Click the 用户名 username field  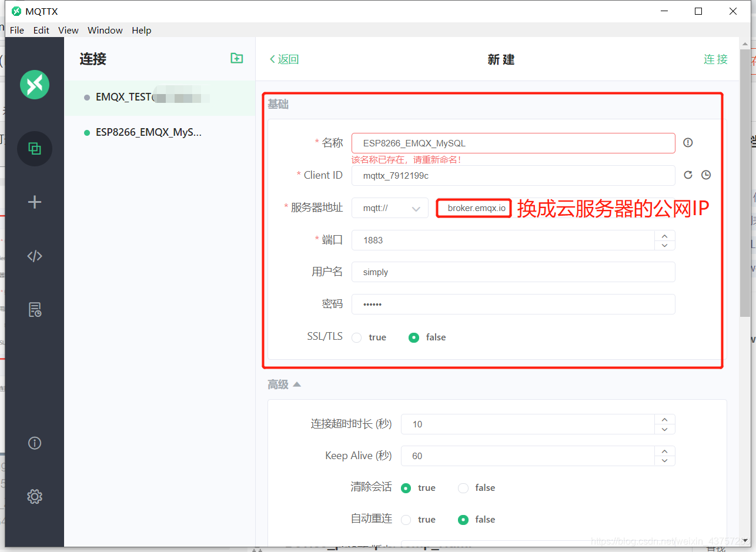point(513,272)
